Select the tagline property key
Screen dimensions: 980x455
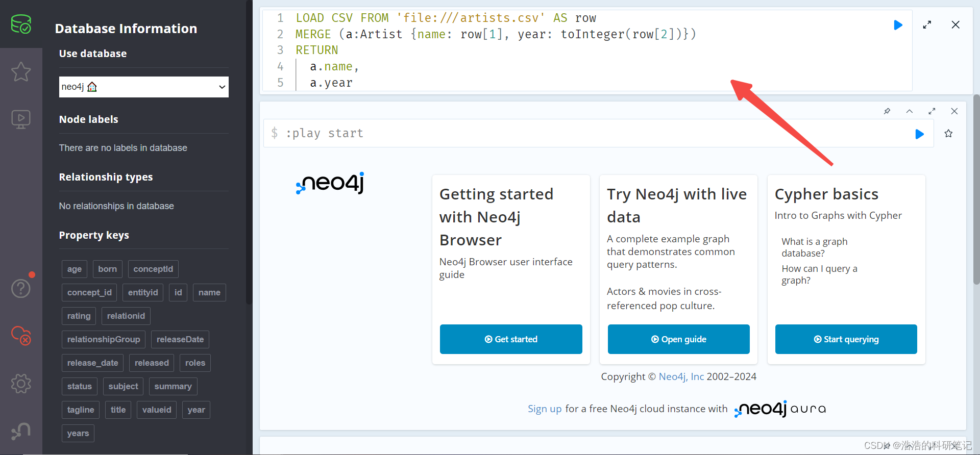coord(81,410)
